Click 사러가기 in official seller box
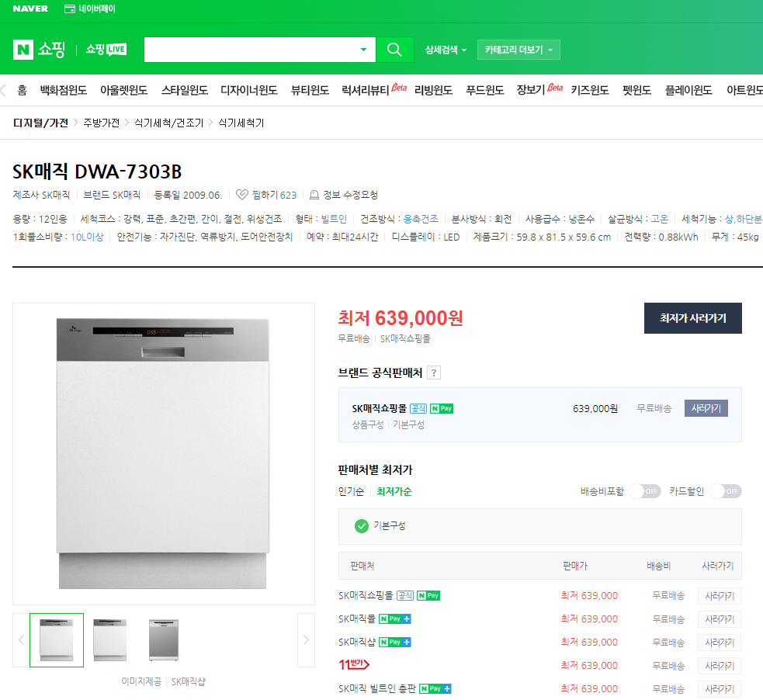The image size is (763, 700). coord(706,409)
